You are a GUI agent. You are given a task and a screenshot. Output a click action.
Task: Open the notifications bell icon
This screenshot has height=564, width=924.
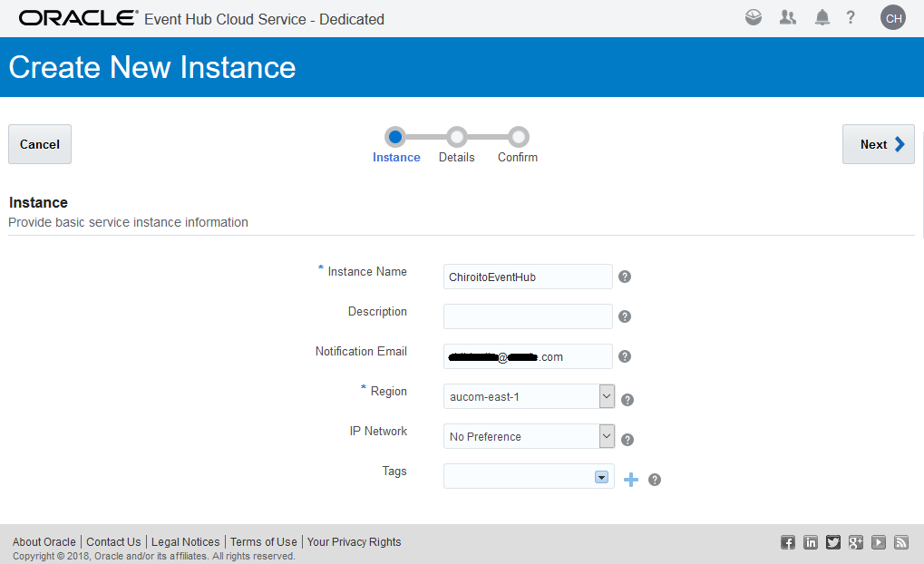pyautogui.click(x=822, y=17)
